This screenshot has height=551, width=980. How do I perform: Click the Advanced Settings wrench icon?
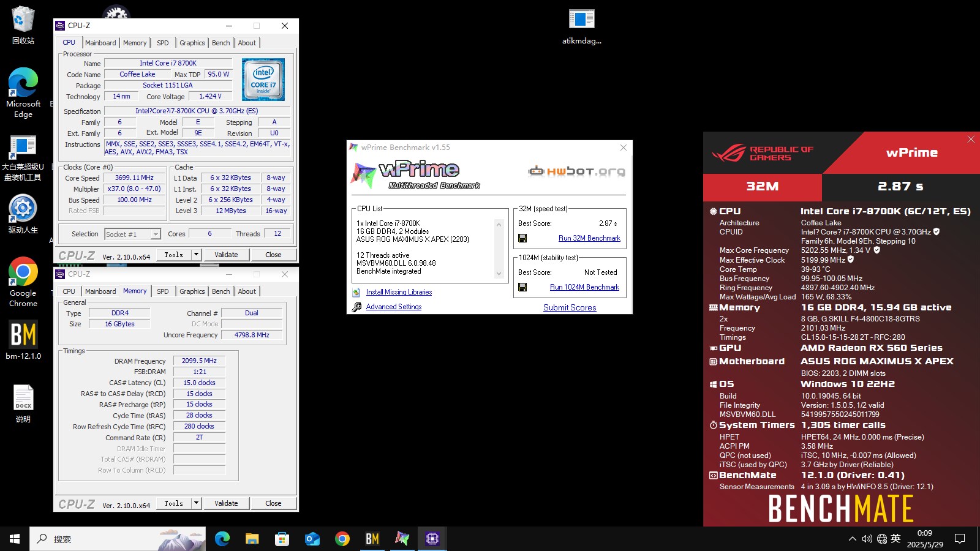tap(356, 307)
